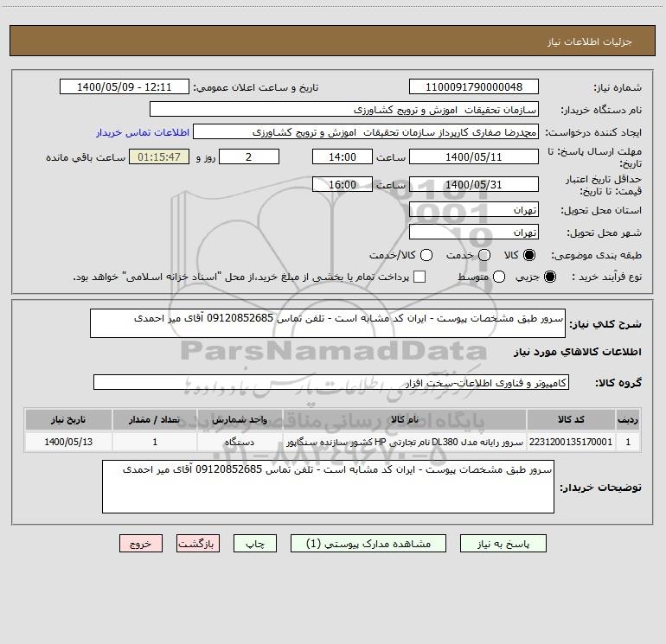
Task: Select the خدمت radio button
Action: [x=484, y=255]
